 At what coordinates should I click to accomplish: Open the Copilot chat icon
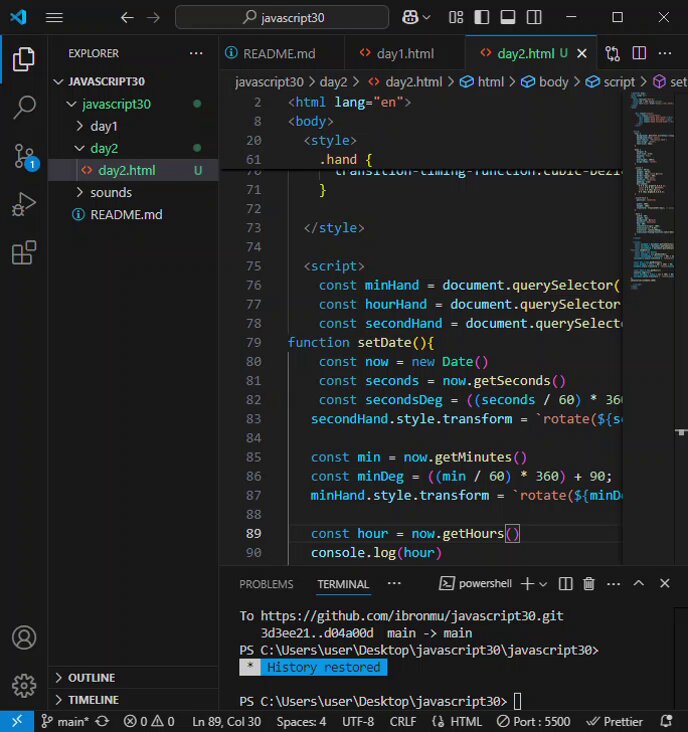410,18
